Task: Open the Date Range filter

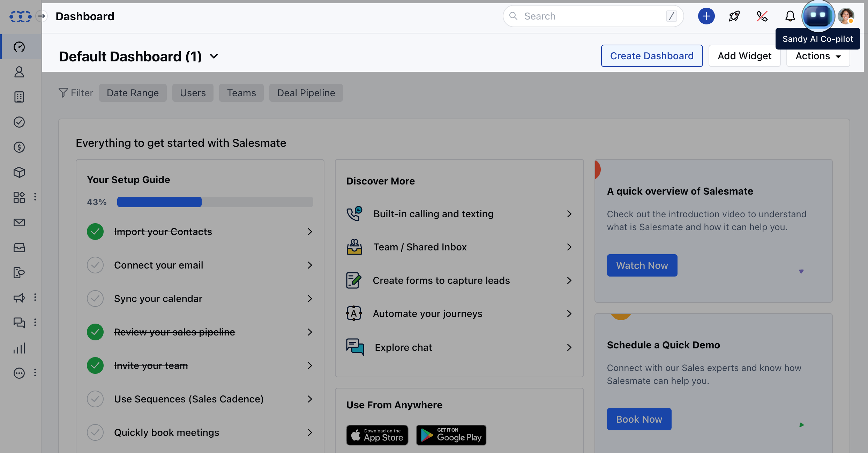Action: [x=133, y=93]
